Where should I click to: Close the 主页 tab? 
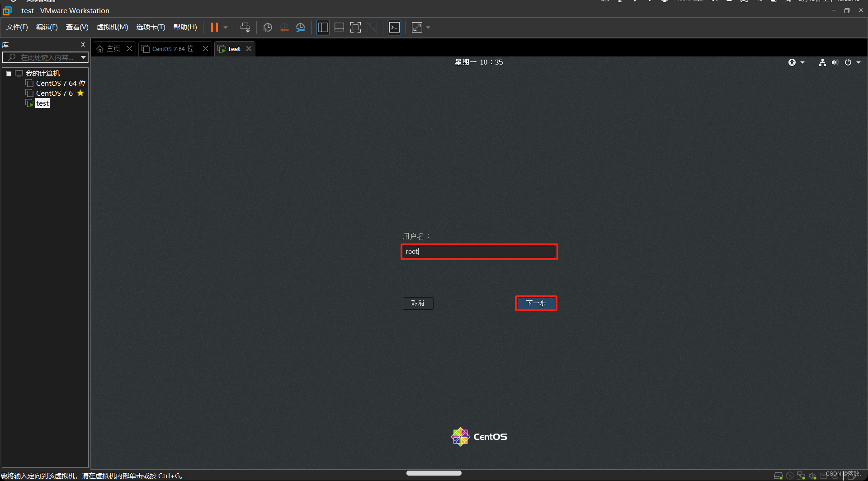129,49
